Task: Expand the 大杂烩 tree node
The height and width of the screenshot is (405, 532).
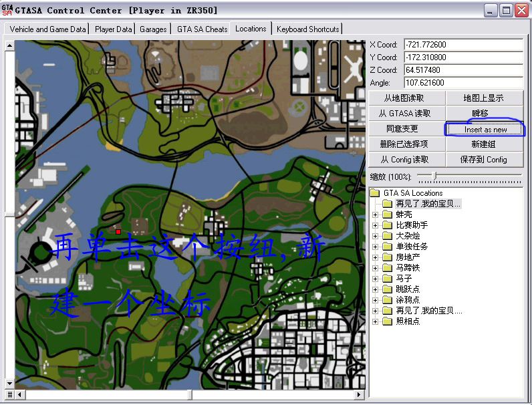Action: [x=375, y=236]
